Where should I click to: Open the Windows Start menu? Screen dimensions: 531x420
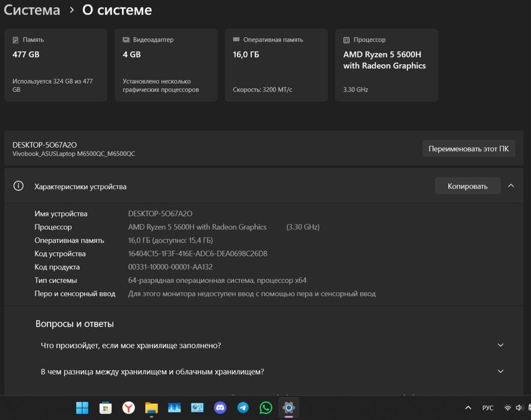(x=82, y=408)
